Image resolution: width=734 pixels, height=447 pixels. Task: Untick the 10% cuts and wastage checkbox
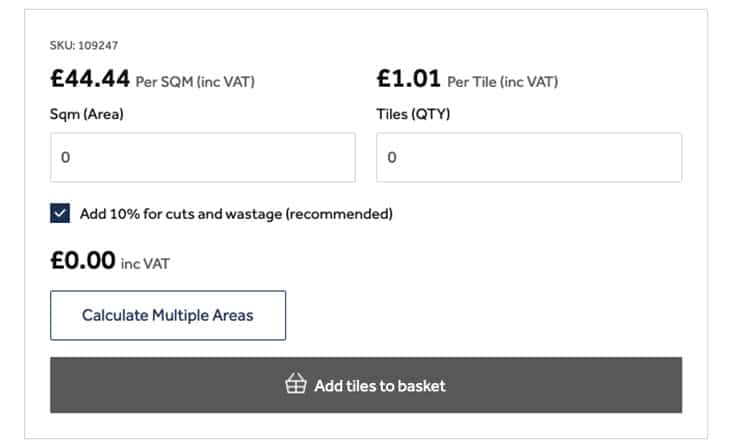point(60,213)
